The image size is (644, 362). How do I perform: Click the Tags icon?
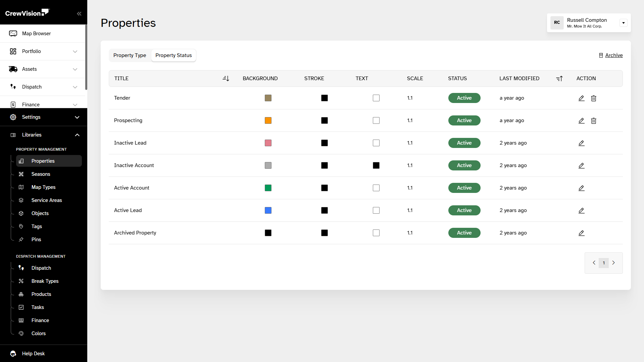[21, 226]
